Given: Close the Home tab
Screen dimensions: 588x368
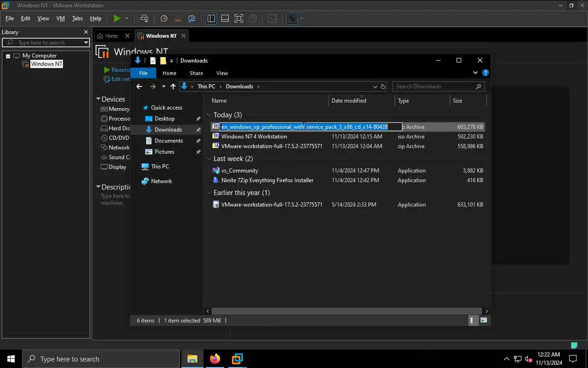Looking at the screenshot, I should point(127,36).
